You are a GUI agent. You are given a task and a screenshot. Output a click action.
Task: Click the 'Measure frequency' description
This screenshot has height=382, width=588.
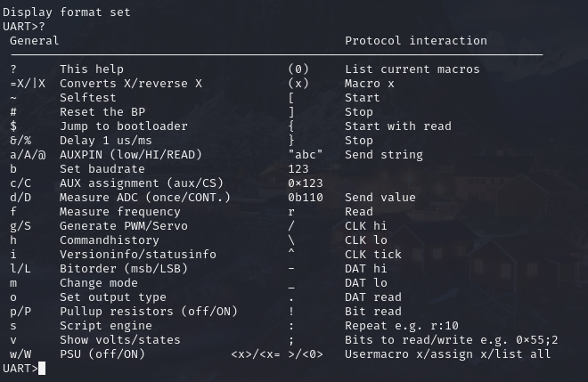pyautogui.click(x=119, y=211)
